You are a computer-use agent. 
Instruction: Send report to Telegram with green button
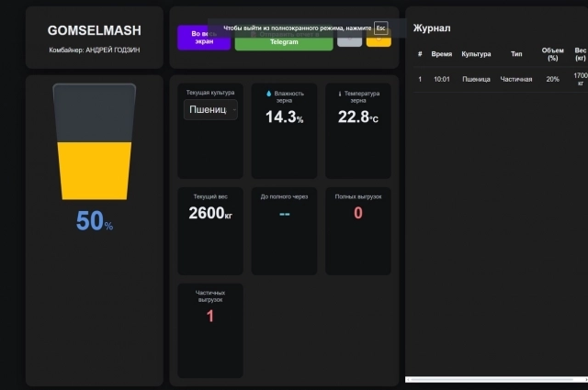coord(283,42)
